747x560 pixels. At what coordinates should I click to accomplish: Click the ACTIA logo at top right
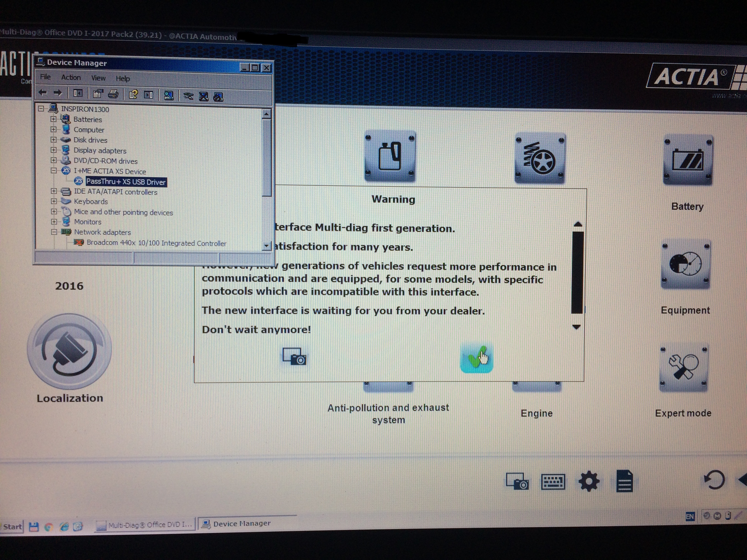[x=697, y=77]
